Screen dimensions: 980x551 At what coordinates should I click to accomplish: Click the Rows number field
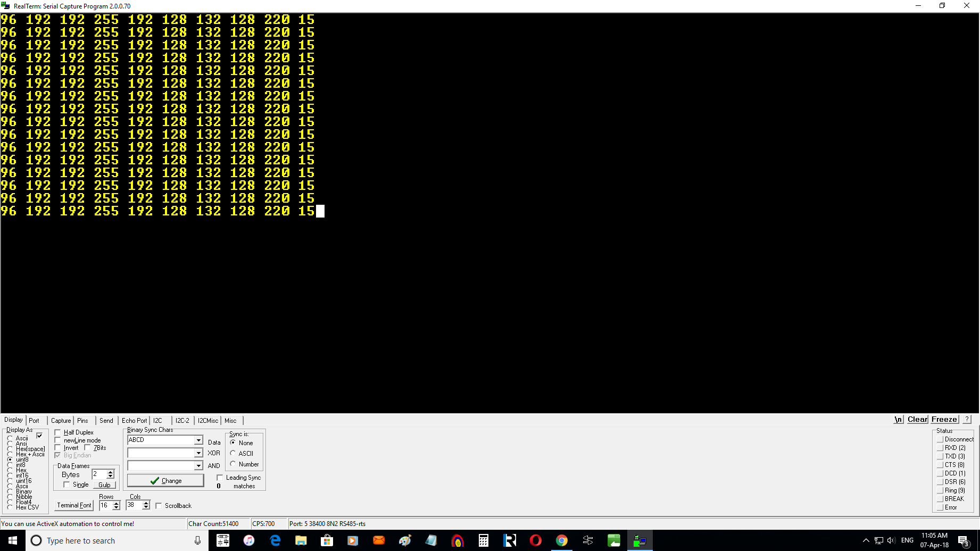coord(105,505)
